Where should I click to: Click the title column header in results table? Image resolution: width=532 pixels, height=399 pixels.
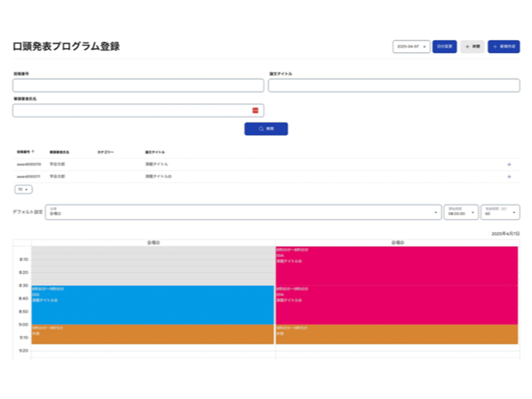(155, 152)
